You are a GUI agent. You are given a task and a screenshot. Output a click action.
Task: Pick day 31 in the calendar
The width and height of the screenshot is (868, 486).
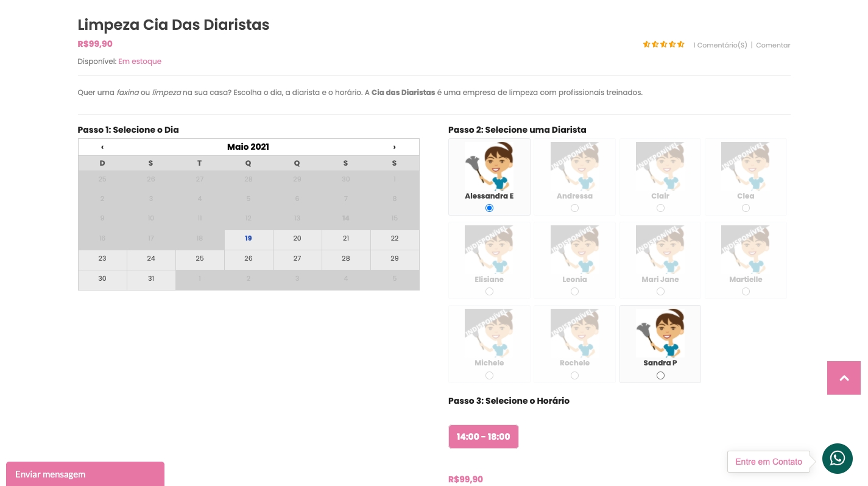coord(151,279)
